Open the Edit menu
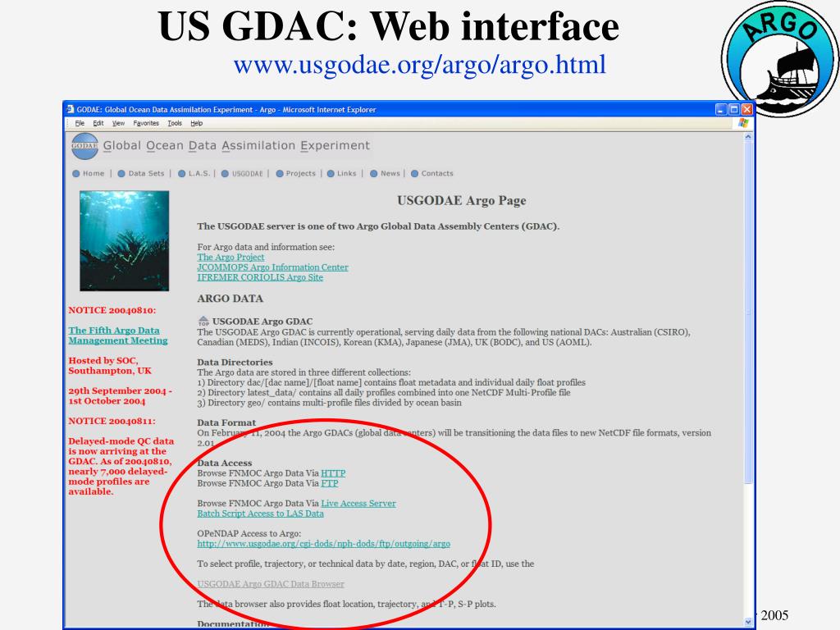The width and height of the screenshot is (840, 630). pyautogui.click(x=98, y=123)
